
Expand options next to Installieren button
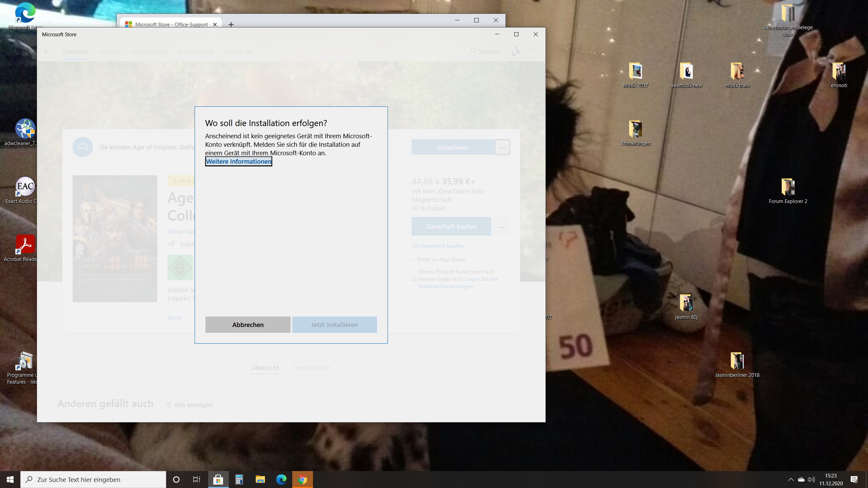(502, 147)
